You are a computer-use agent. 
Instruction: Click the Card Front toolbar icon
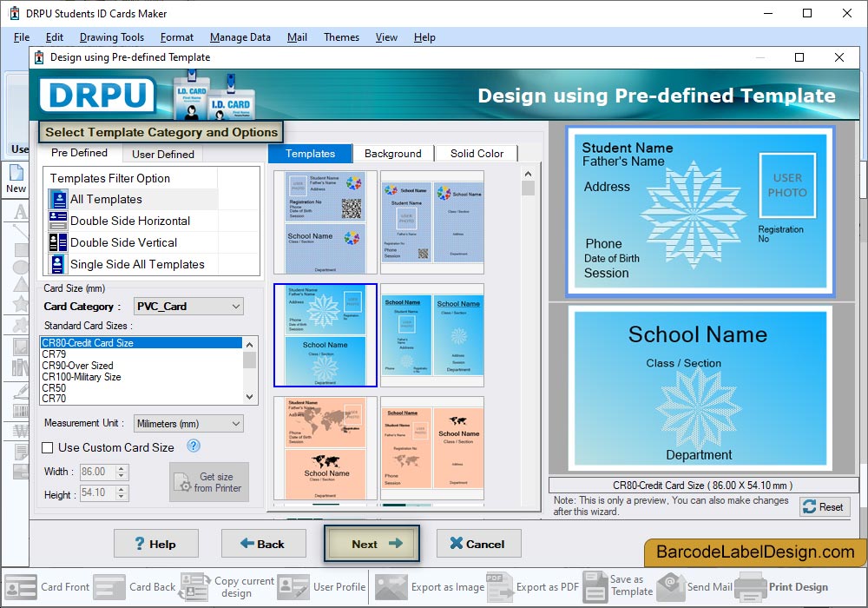(x=21, y=587)
